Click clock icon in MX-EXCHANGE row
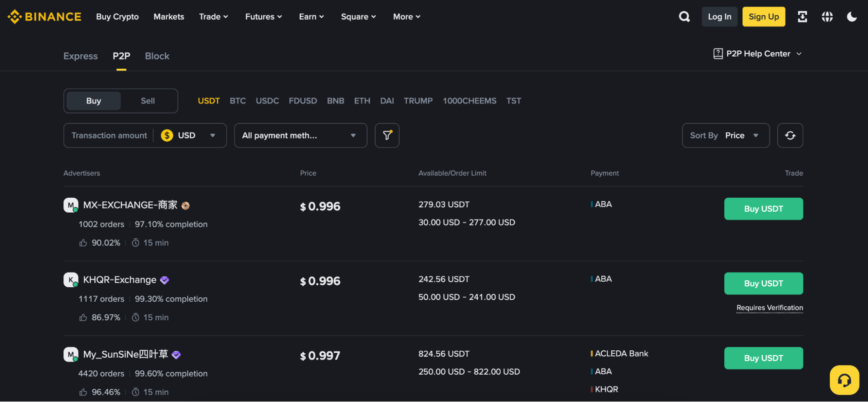868x402 pixels. point(135,243)
